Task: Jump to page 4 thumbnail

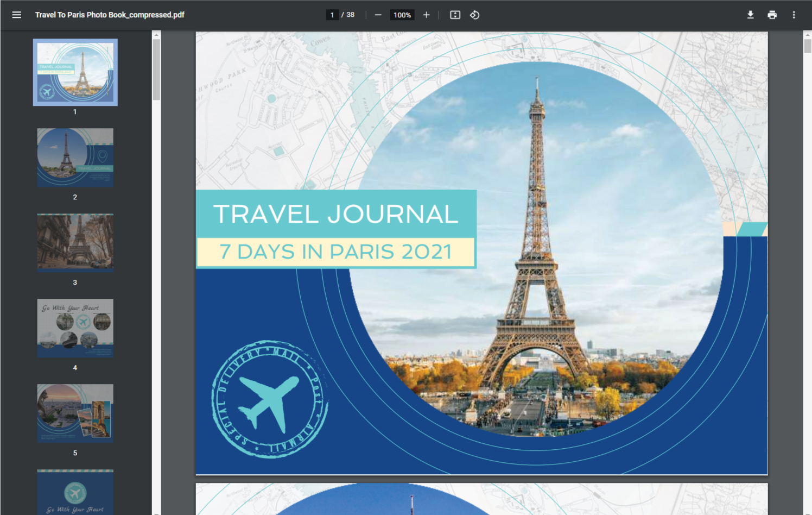Action: 75,328
